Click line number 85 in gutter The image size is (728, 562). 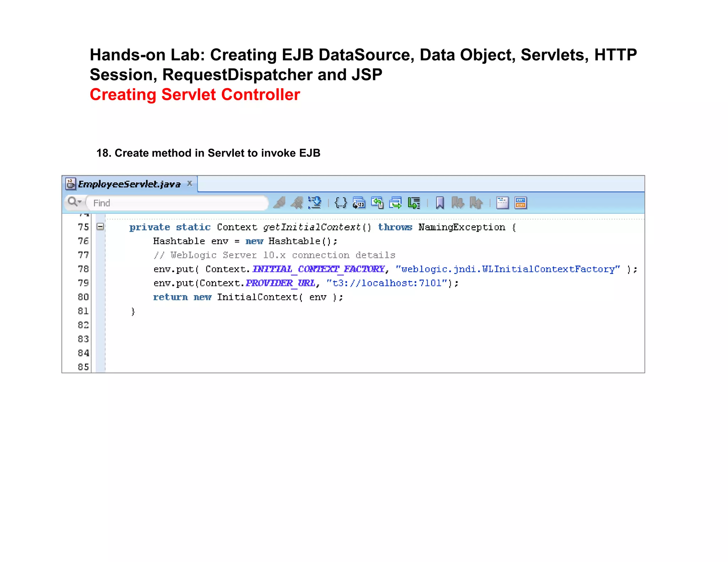[84, 367]
